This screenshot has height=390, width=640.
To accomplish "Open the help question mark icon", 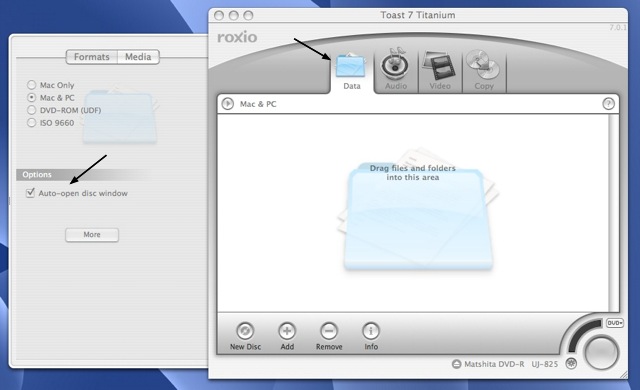I will coord(608,104).
